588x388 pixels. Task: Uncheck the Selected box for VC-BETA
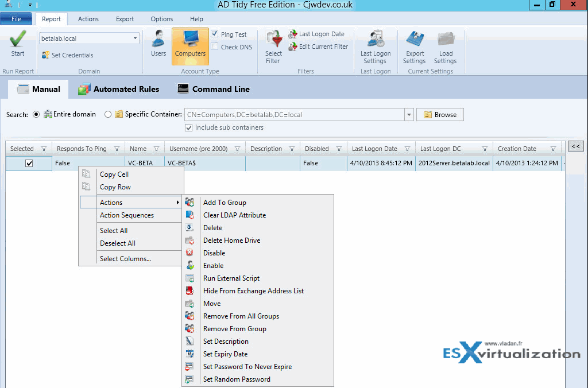pos(29,163)
